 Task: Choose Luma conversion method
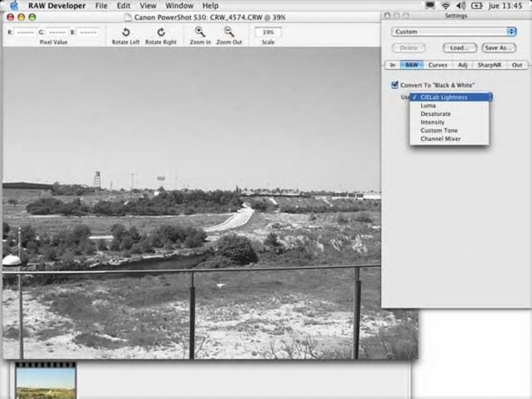click(x=450, y=105)
